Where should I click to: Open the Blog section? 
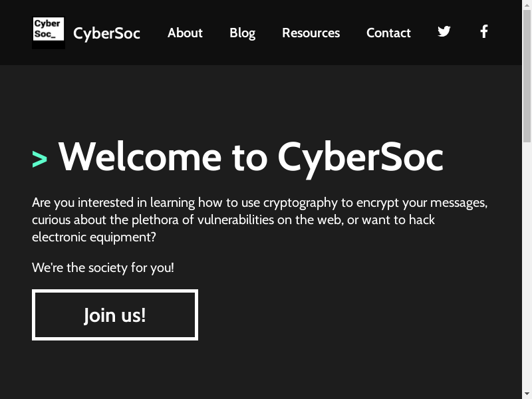point(242,33)
